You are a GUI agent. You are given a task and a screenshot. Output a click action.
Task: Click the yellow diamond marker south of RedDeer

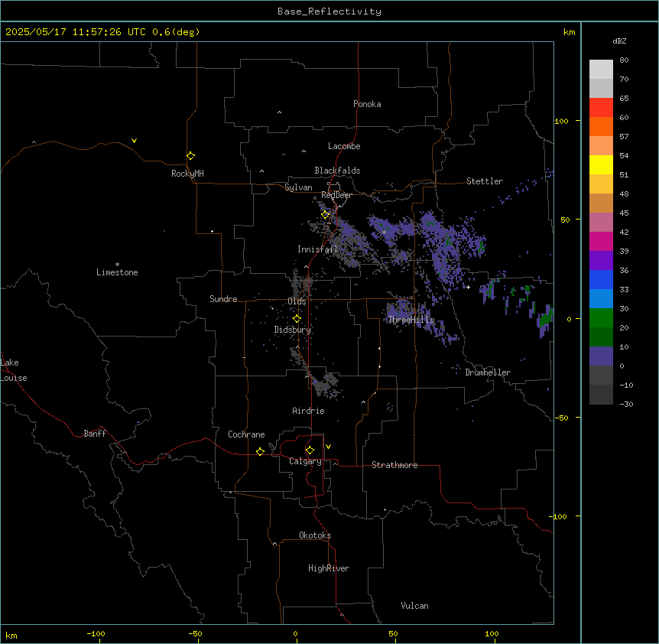[x=326, y=215]
